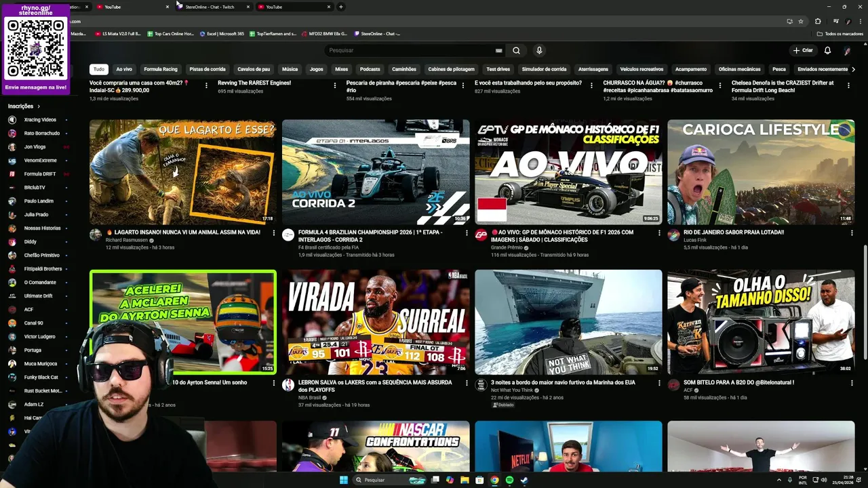Open RIO DE JANEIRO SABOR PRAIA LOTADA title
Screen dimensions: 868x488
click(734, 232)
